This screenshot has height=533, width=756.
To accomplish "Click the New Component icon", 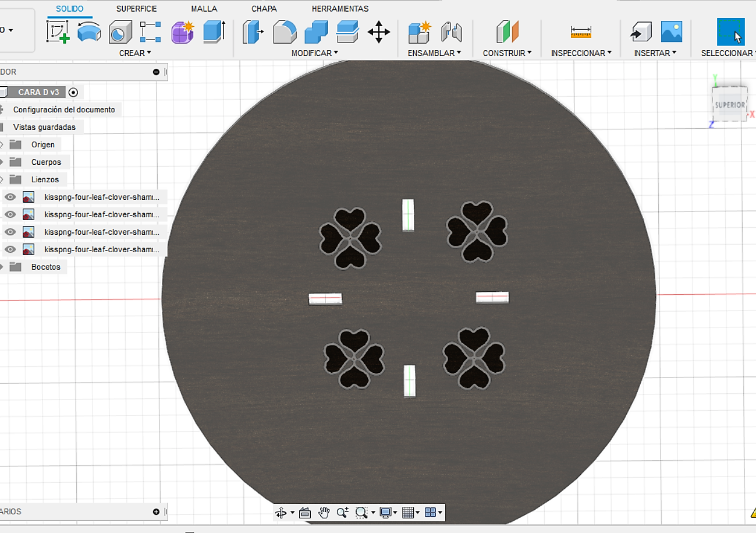I will point(419,31).
